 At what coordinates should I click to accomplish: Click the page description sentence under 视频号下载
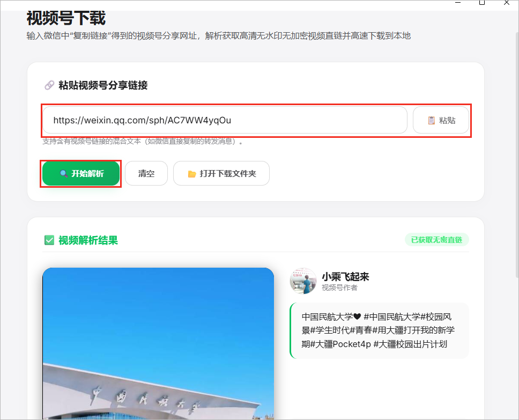coord(218,36)
